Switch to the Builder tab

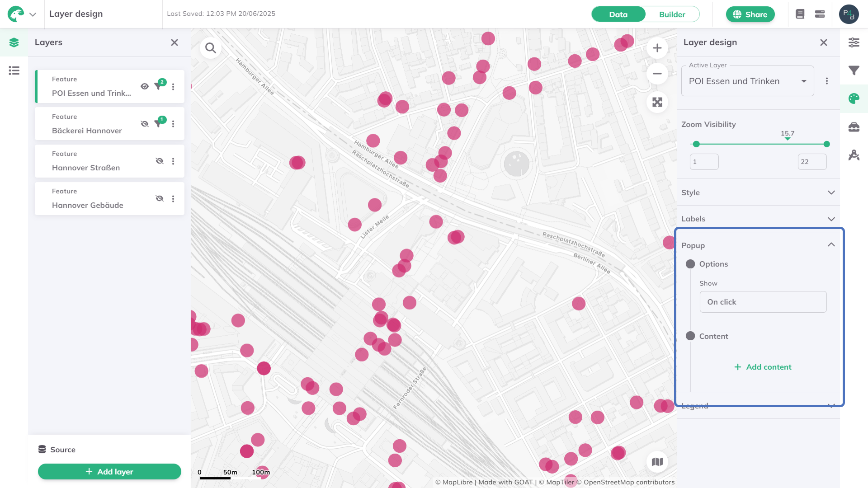pos(672,14)
